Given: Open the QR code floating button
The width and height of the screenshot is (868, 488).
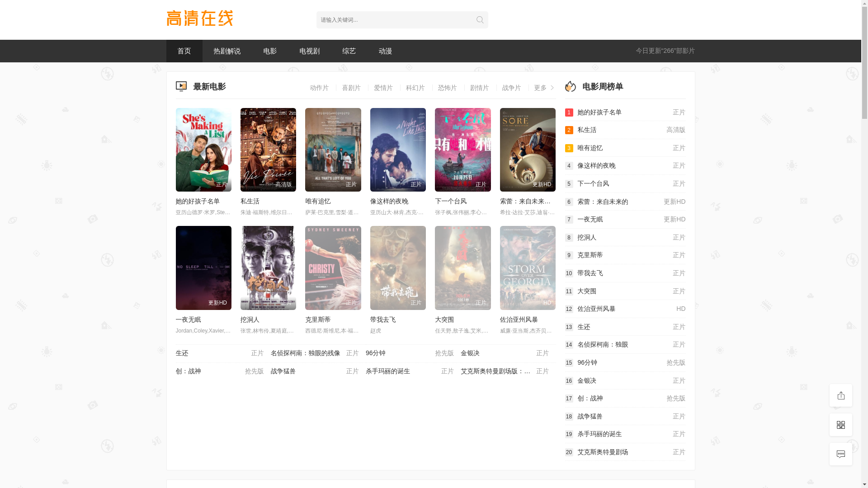Looking at the screenshot, I should tap(840, 425).
